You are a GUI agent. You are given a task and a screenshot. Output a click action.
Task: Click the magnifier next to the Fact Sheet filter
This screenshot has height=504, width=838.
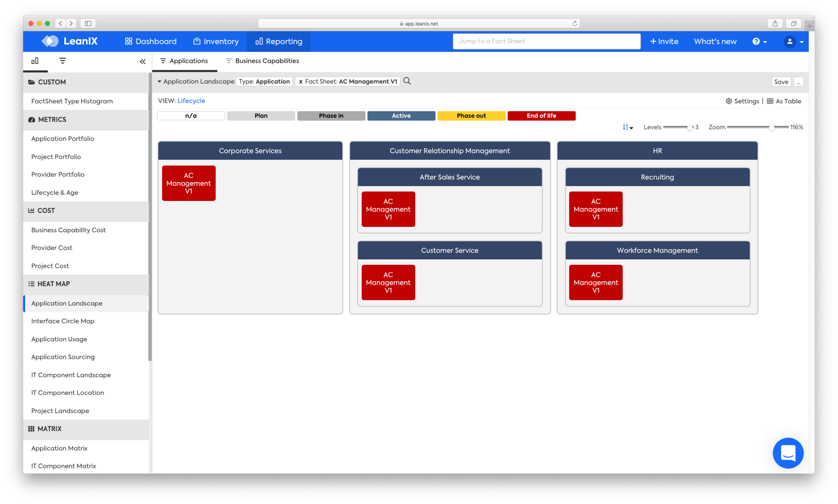click(407, 81)
